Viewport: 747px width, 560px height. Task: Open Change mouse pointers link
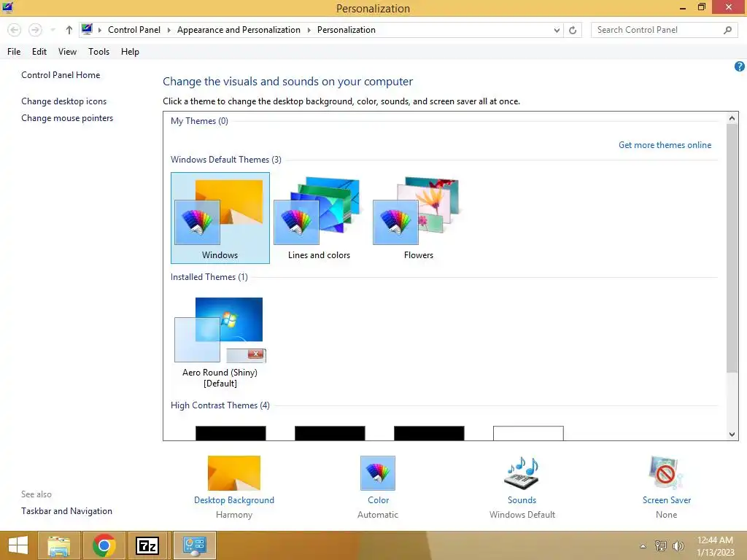click(x=67, y=117)
